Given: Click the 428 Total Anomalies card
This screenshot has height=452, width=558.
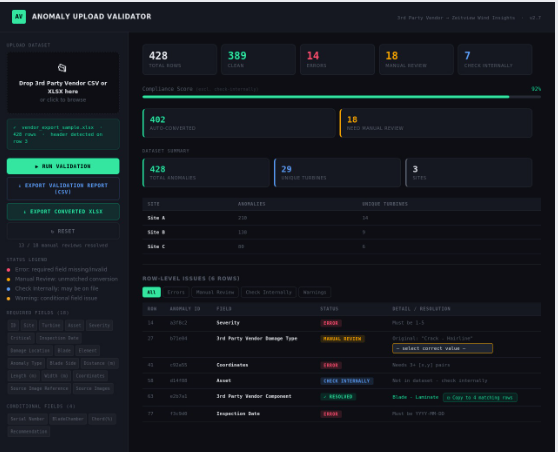Looking at the screenshot, I should click(x=206, y=173).
